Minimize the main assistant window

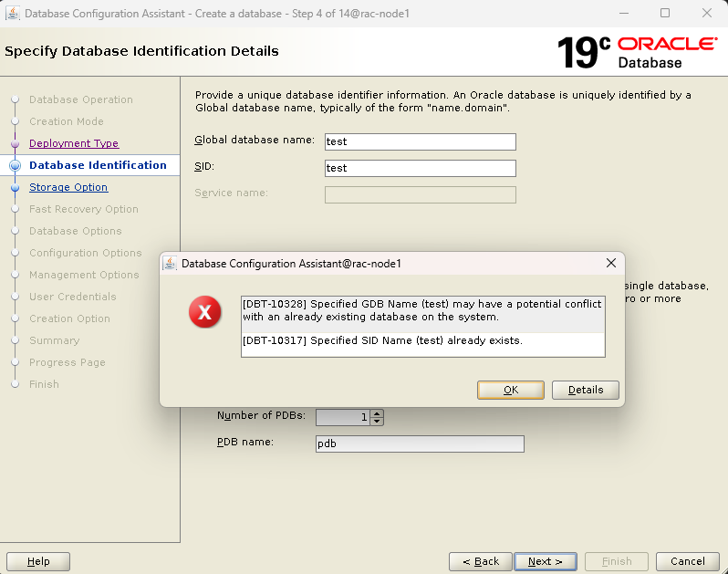pyautogui.click(x=624, y=13)
